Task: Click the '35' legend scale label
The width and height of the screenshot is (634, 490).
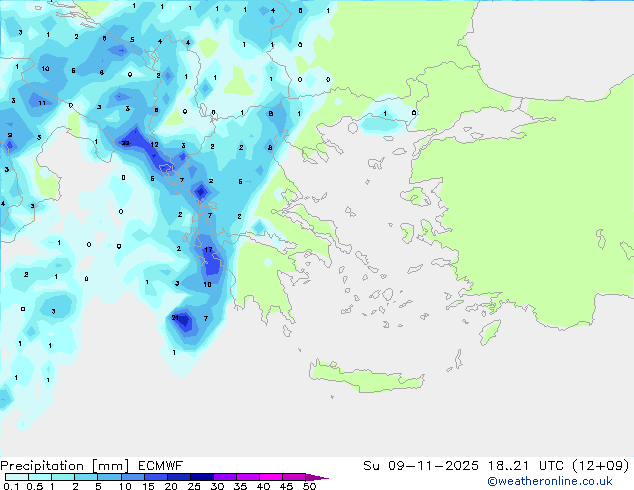Action: [x=240, y=486]
